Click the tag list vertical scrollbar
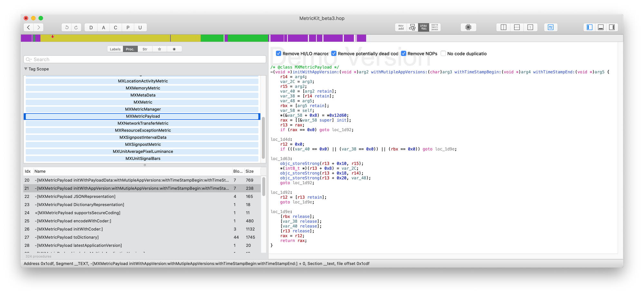Viewport: 644px width, 295px height. [263, 137]
